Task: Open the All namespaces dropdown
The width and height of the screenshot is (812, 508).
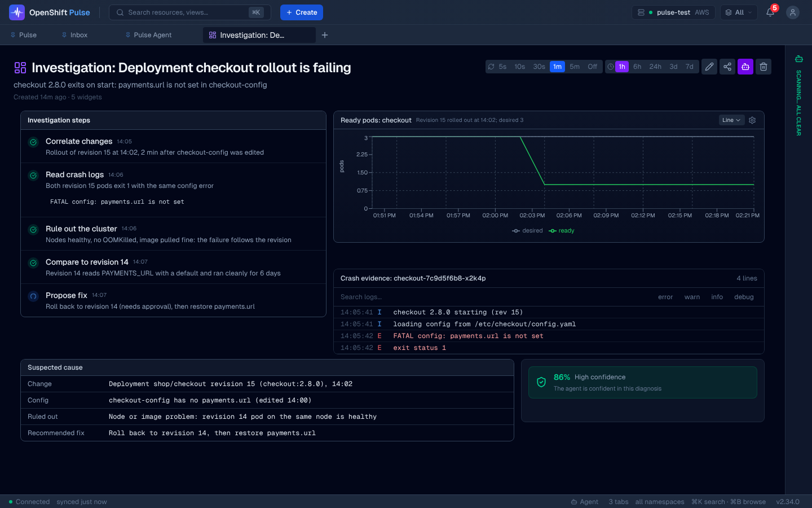Action: [739, 12]
